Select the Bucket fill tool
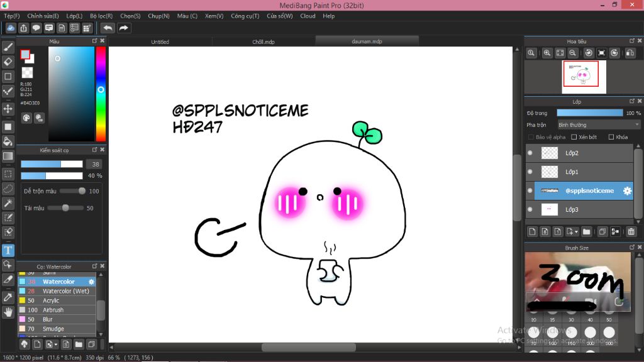The image size is (644, 362). [8, 141]
